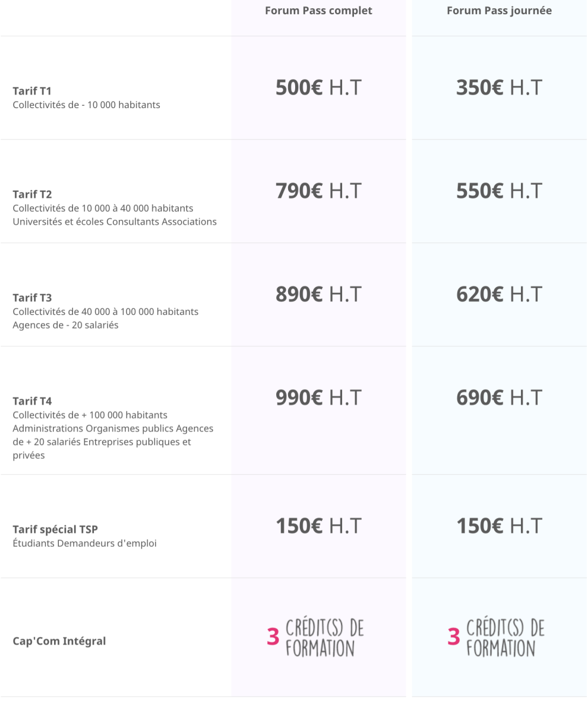Select the 550€ H.T day-pass price

[500, 191]
